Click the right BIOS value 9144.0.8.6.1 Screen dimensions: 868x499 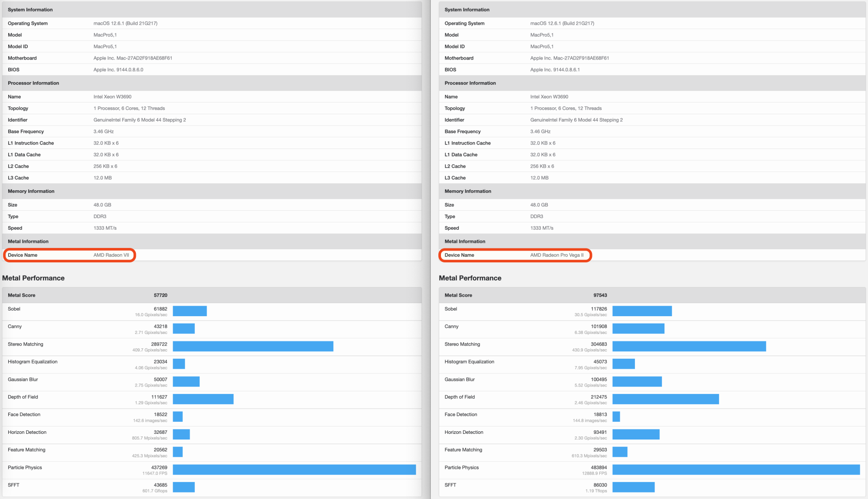[x=555, y=69]
